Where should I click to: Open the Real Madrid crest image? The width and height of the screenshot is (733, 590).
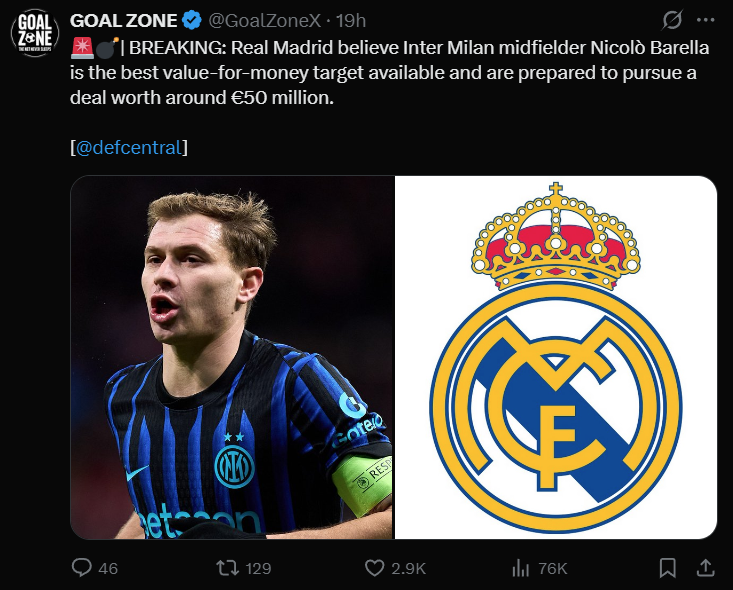[x=556, y=357]
